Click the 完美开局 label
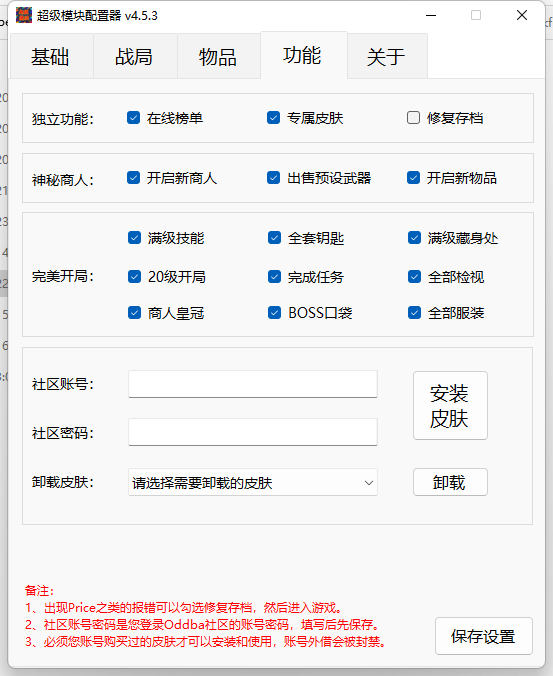 63,276
